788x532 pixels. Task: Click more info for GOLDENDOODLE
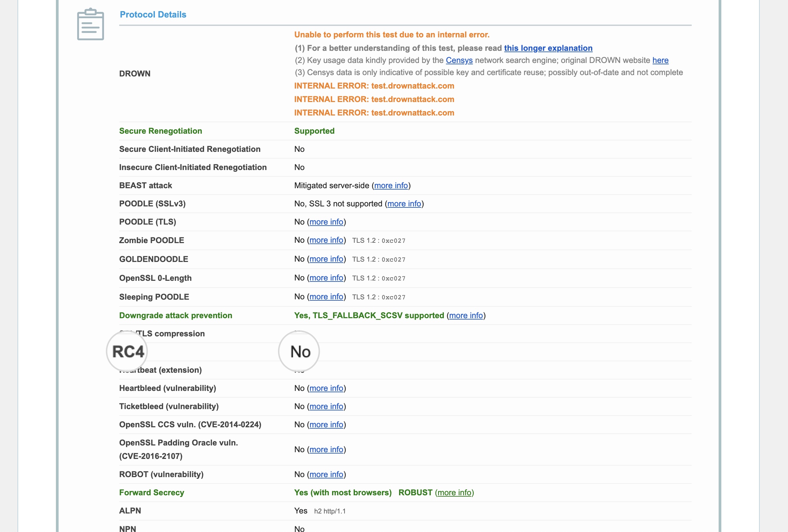point(326,259)
